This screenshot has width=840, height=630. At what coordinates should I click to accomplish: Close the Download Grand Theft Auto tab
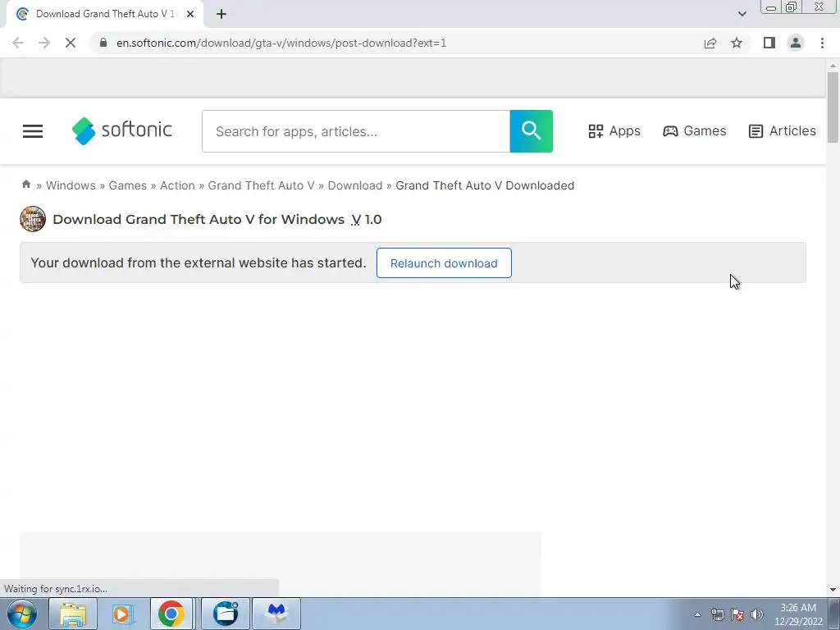click(x=190, y=14)
